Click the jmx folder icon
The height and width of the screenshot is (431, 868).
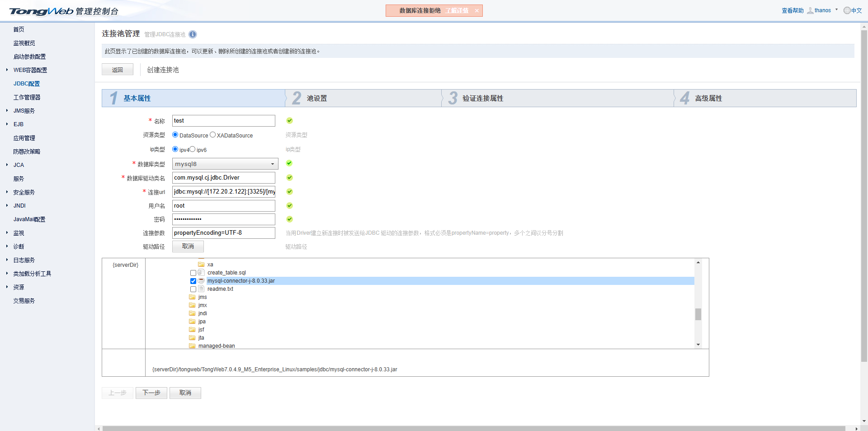(x=192, y=305)
